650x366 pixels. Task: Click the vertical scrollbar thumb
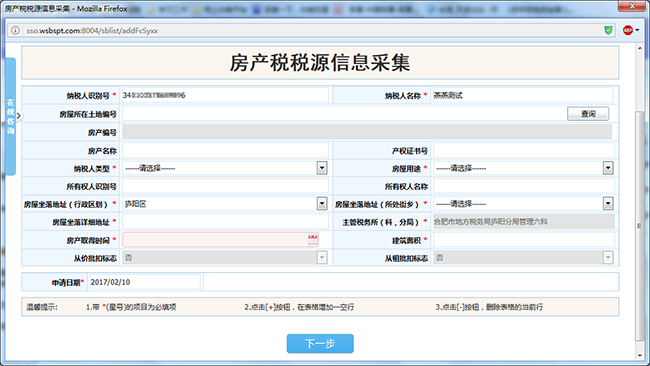[639, 226]
